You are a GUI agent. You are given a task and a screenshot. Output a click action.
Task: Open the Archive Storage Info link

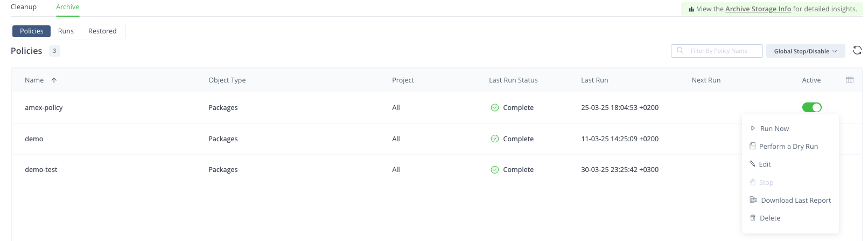click(758, 9)
